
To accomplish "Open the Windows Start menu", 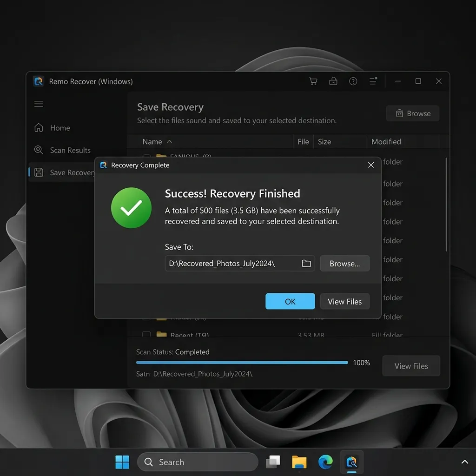I will point(122,462).
